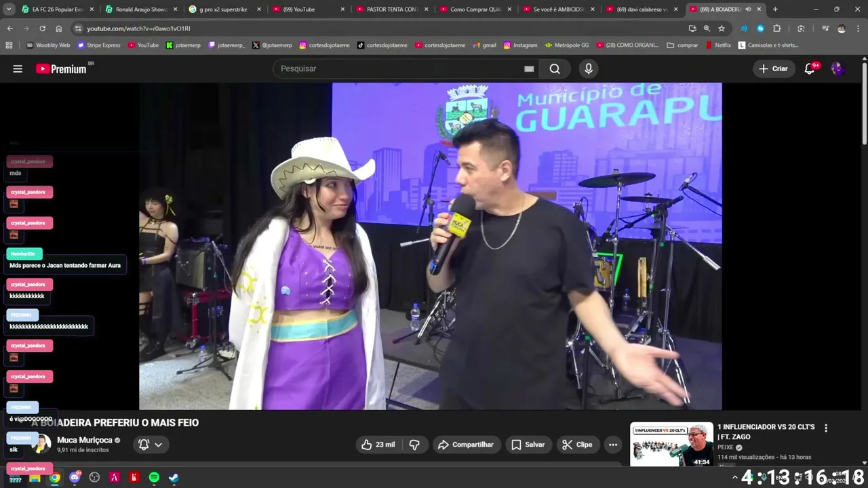This screenshot has width=868, height=488.
Task: Open Muca Muriçoca channel name link
Action: tap(85, 440)
